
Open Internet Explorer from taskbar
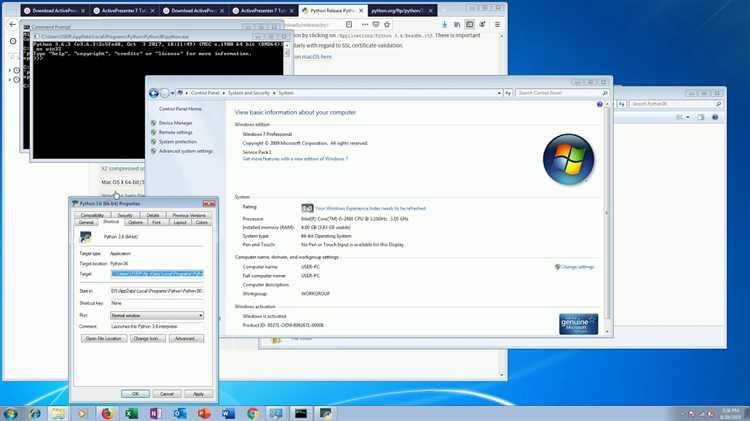pos(35,413)
